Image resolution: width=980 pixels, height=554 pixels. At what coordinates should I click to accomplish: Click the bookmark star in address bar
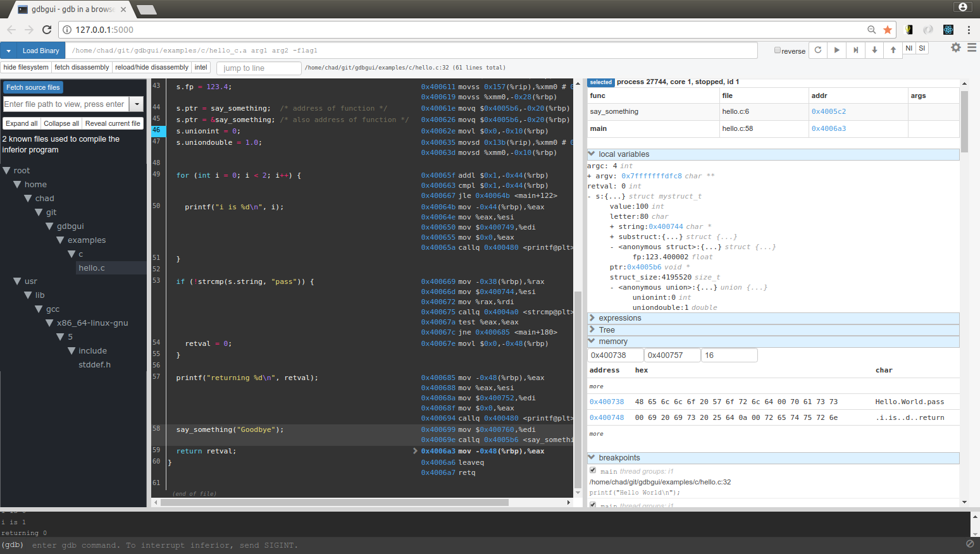click(x=888, y=30)
